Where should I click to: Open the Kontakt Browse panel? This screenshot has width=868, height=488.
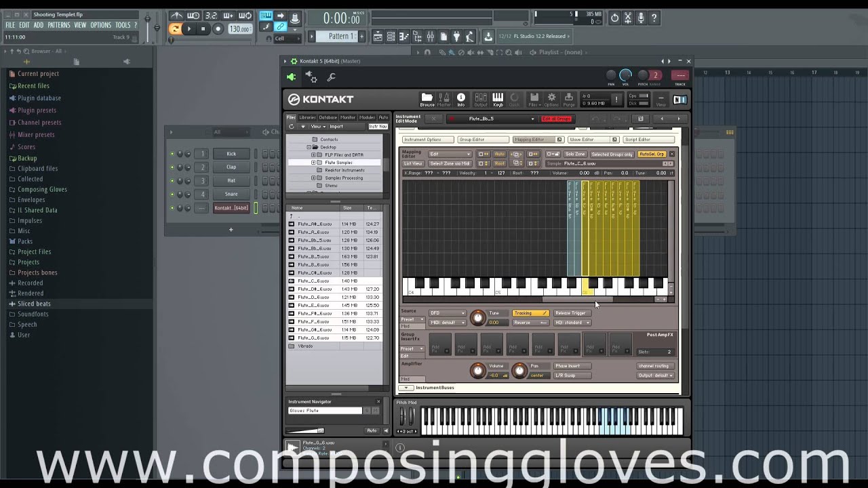pos(427,100)
